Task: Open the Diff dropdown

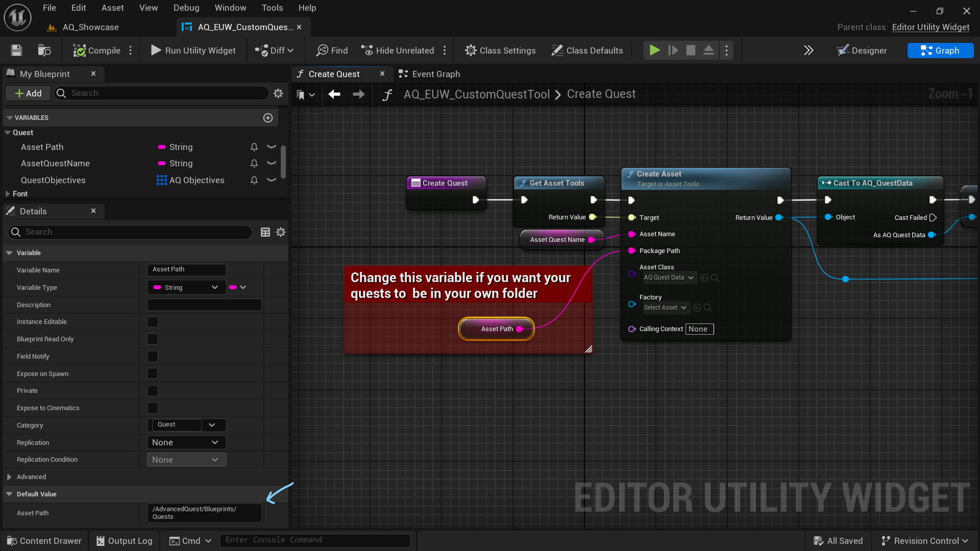Action: pyautogui.click(x=275, y=51)
